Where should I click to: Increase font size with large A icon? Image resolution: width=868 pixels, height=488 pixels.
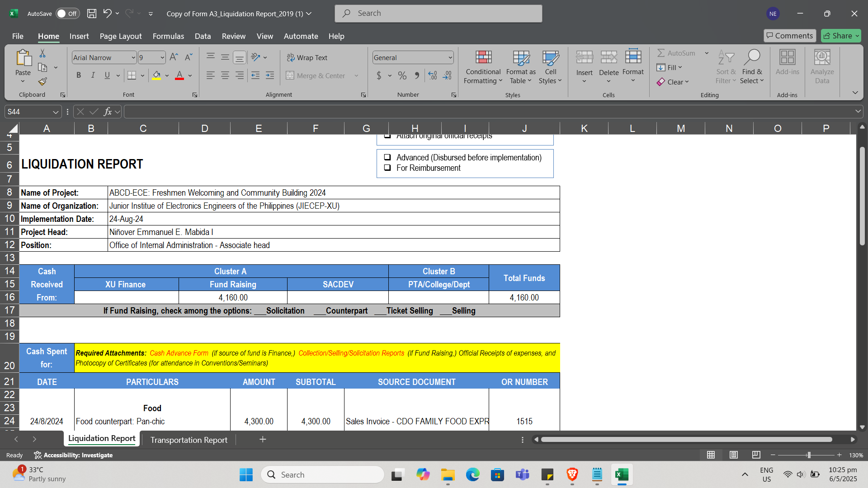coord(174,57)
